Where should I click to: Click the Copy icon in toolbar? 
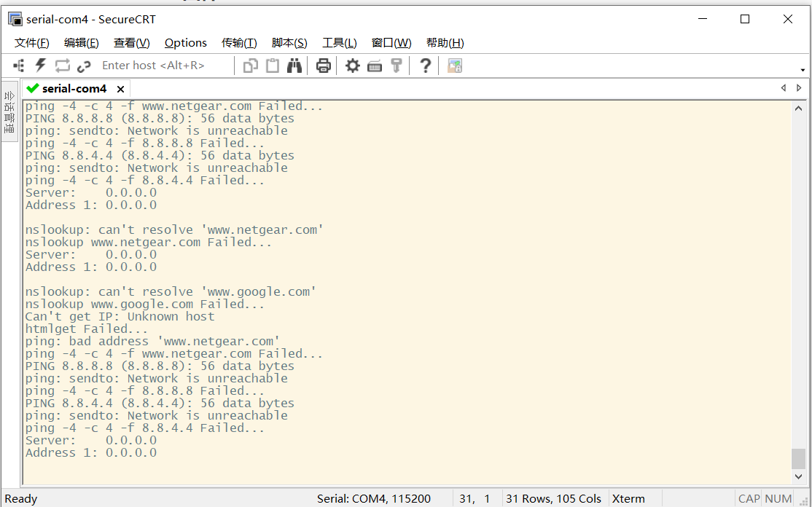(251, 66)
